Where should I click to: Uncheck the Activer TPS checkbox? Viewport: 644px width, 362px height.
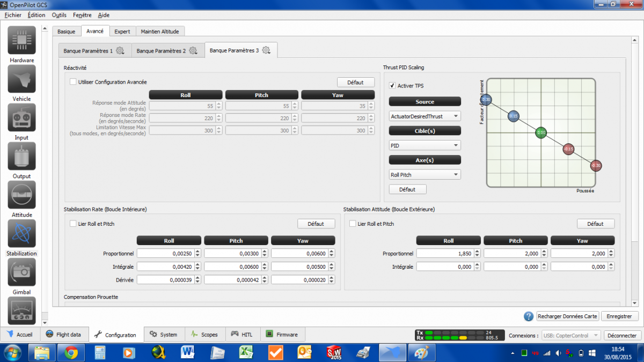tap(392, 86)
